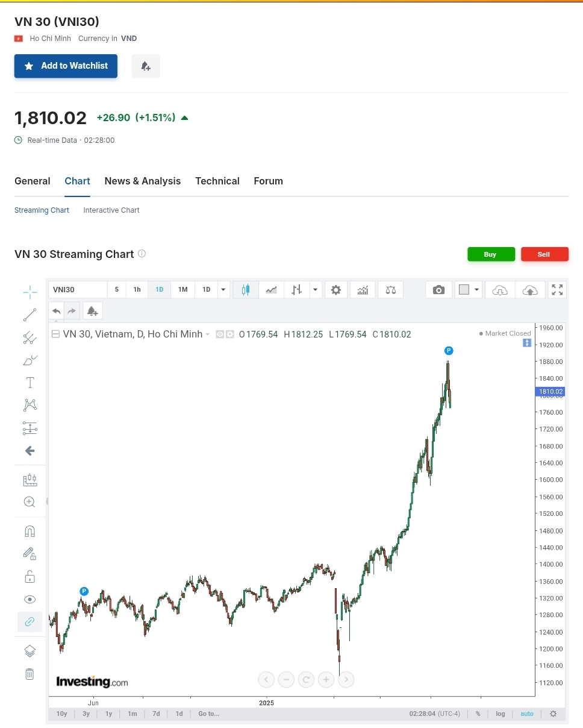Toggle fullscreen chart mode
Viewport: 583px width, 728px height.
pos(557,290)
